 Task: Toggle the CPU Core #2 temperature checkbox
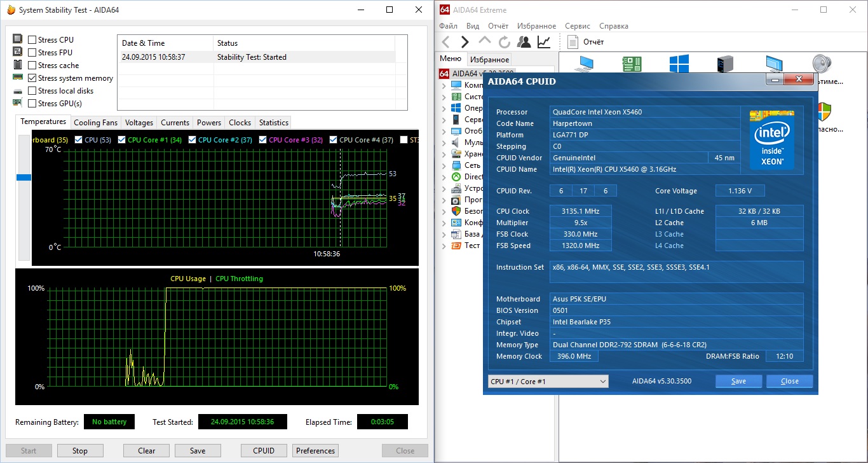coord(191,140)
